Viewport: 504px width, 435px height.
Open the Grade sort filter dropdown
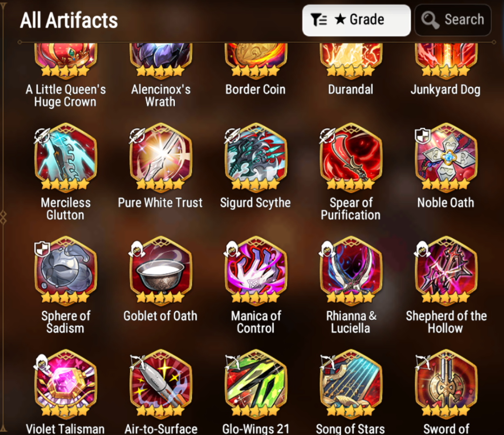(356, 20)
